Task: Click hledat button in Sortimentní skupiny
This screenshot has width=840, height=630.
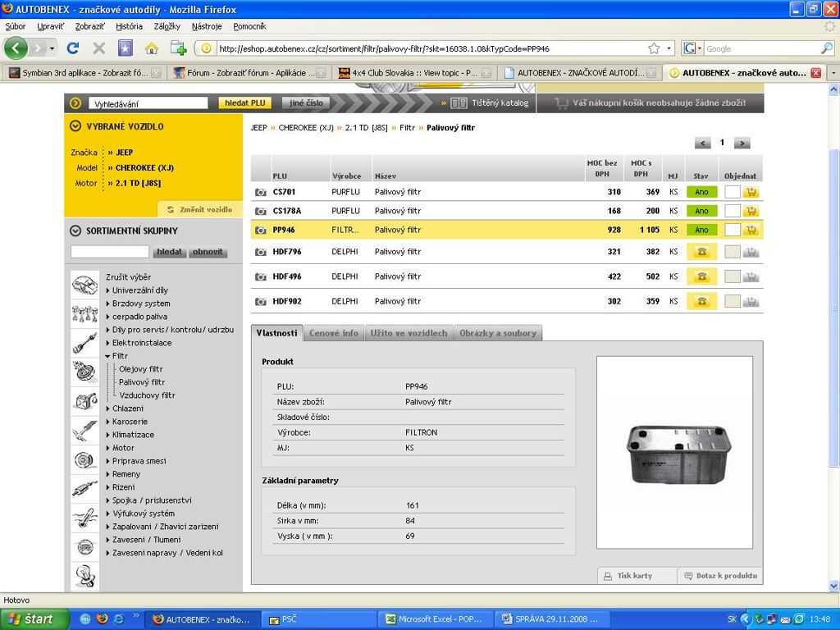Action: (x=169, y=252)
